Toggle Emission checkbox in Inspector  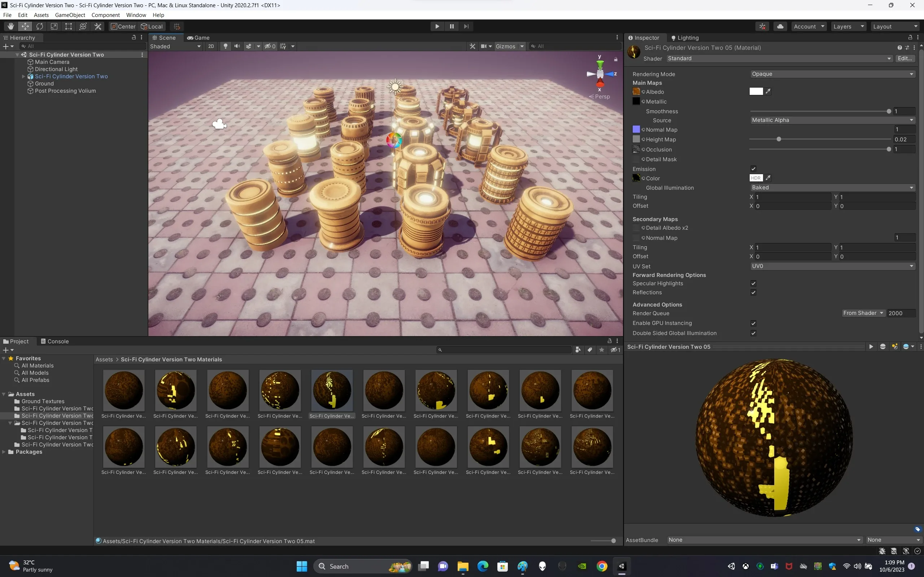752,168
